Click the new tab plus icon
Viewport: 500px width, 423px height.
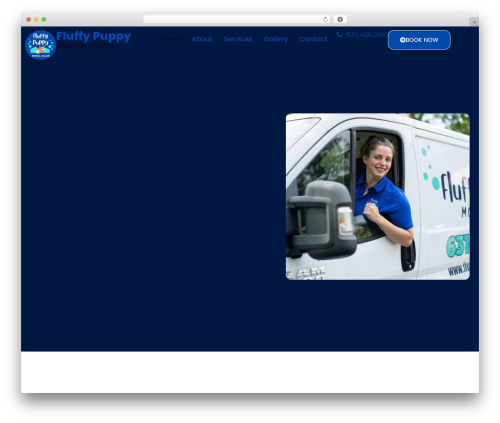tap(474, 22)
